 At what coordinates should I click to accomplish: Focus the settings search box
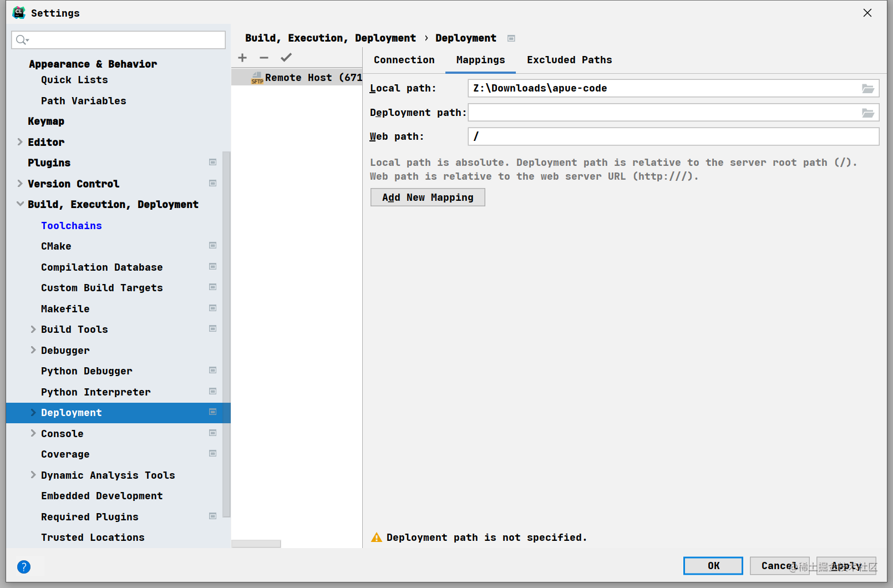coord(119,40)
